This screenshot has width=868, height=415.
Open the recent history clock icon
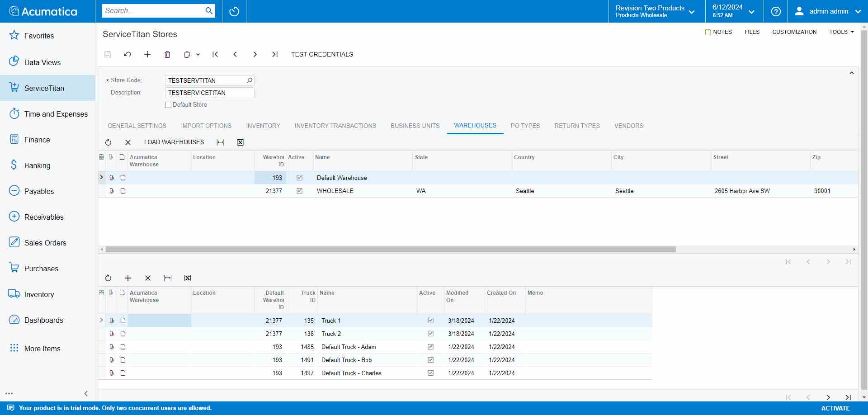click(x=234, y=11)
